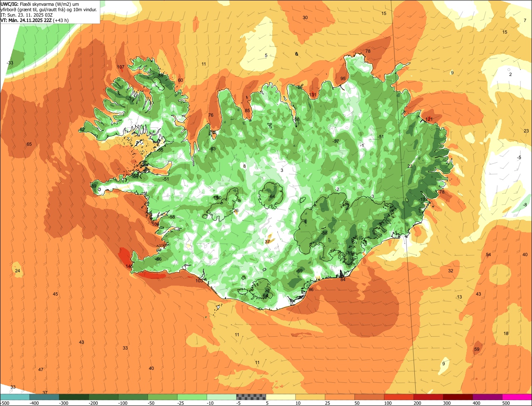Click the value -69 in the south
The height and width of the screenshot is (406, 532).
coord(299,271)
